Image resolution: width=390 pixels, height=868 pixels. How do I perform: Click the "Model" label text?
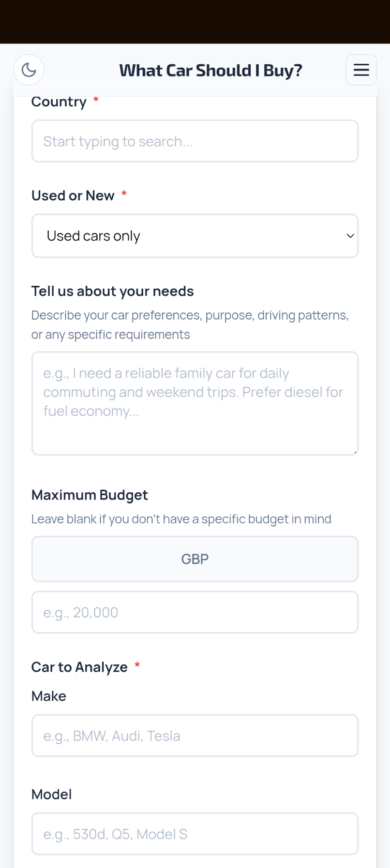[x=51, y=794]
